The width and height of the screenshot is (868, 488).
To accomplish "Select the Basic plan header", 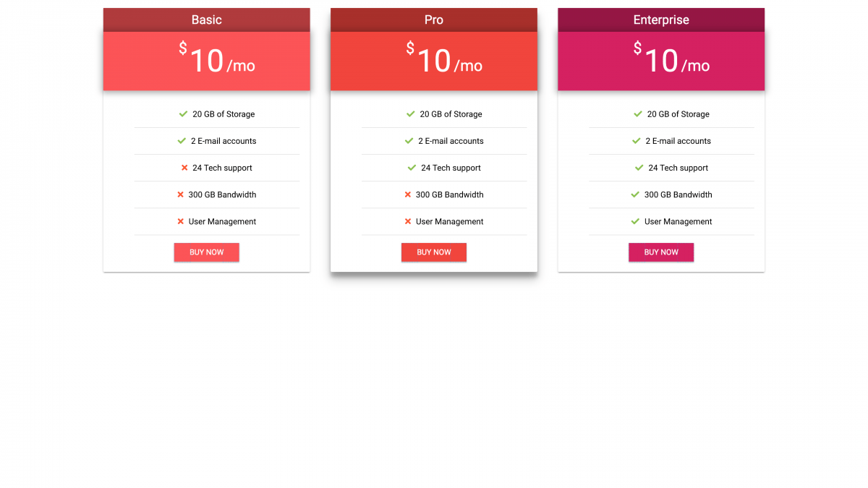I will point(206,20).
